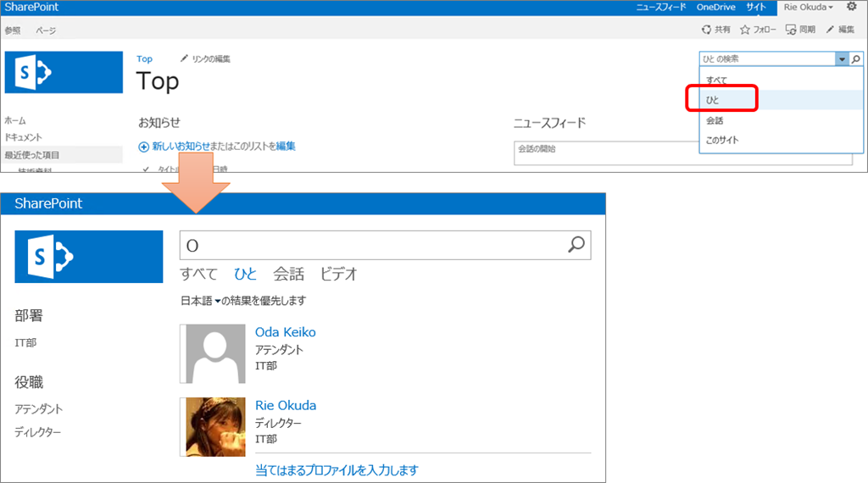This screenshot has width=868, height=483.
Task: Filter by アテンダント job title refiner
Action: (39, 409)
